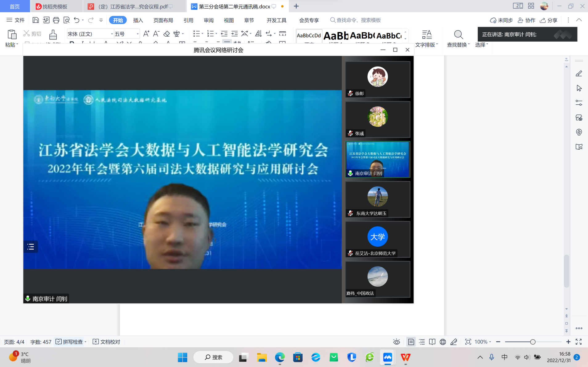Click the Share button
Image resolution: width=588 pixels, height=367 pixels.
pyautogui.click(x=549, y=20)
